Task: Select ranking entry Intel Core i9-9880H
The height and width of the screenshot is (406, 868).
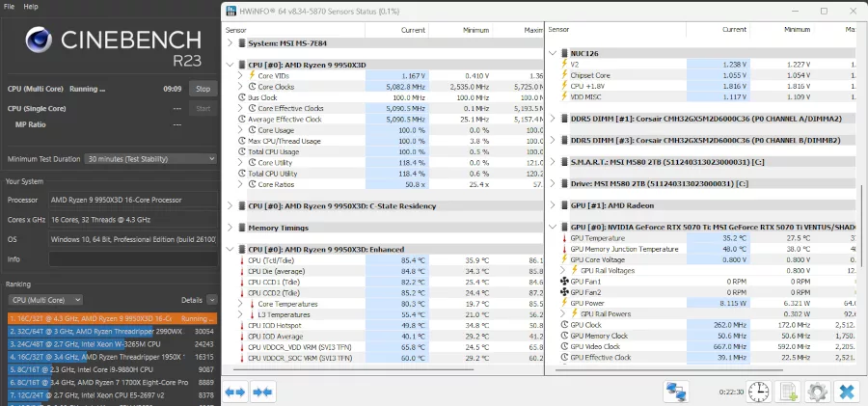Action: [112, 369]
